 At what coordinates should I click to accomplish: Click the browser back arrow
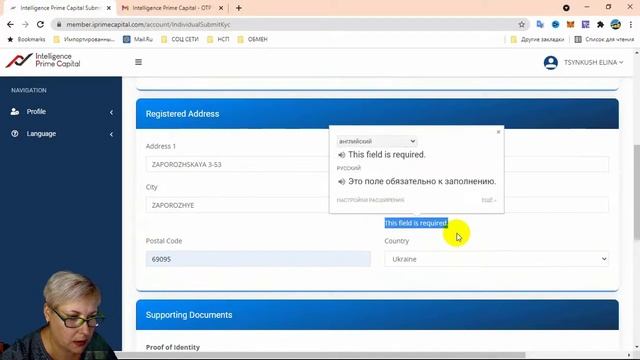click(x=10, y=24)
